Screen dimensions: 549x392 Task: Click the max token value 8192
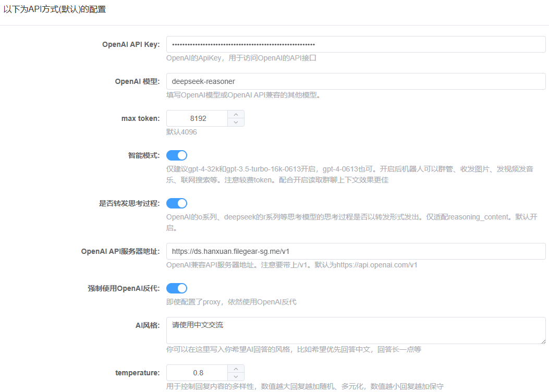tap(198, 118)
